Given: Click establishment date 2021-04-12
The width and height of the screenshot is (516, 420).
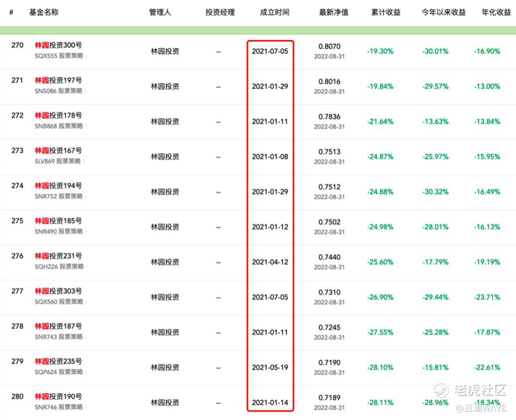Looking at the screenshot, I should tap(270, 262).
